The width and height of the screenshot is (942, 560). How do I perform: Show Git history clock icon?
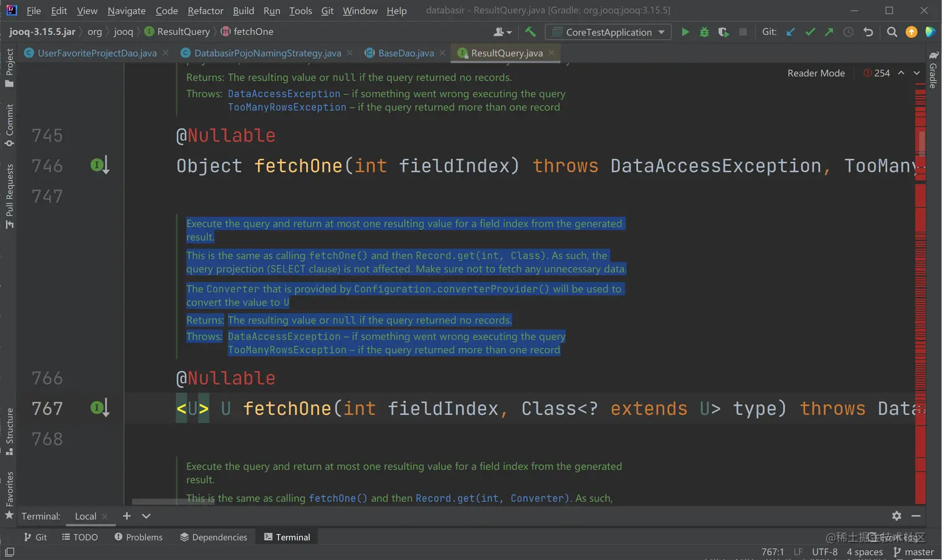[x=849, y=32]
